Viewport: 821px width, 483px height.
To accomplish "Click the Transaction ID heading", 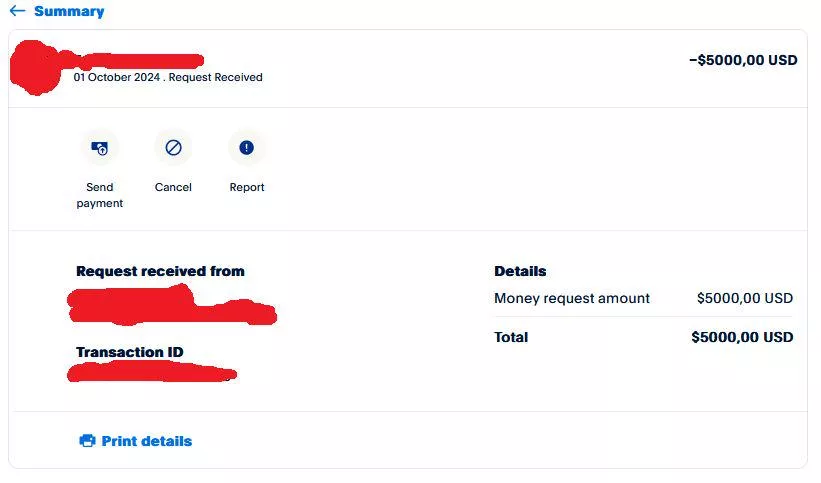I will click(x=130, y=352).
